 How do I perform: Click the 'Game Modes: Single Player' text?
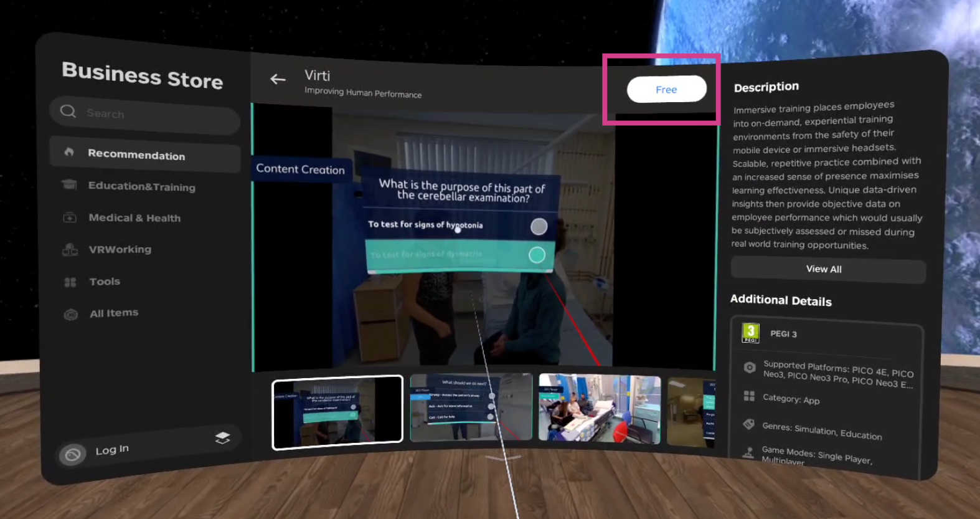[x=816, y=455]
